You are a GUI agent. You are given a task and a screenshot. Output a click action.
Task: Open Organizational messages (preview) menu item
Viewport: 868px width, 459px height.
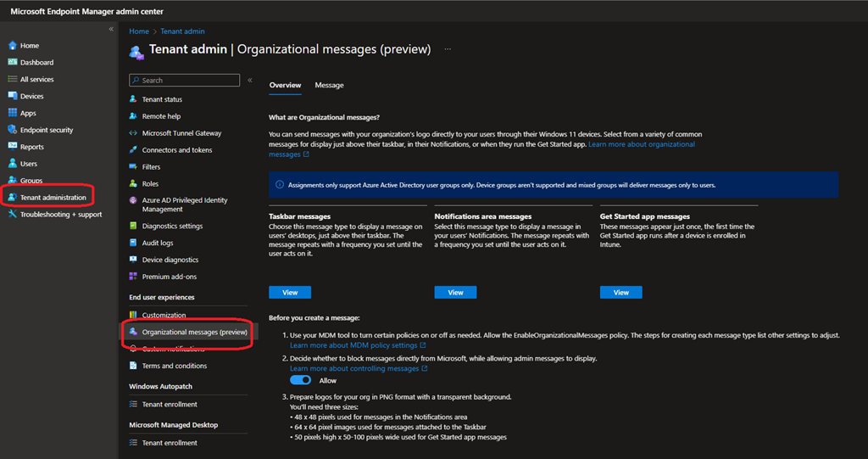(194, 333)
